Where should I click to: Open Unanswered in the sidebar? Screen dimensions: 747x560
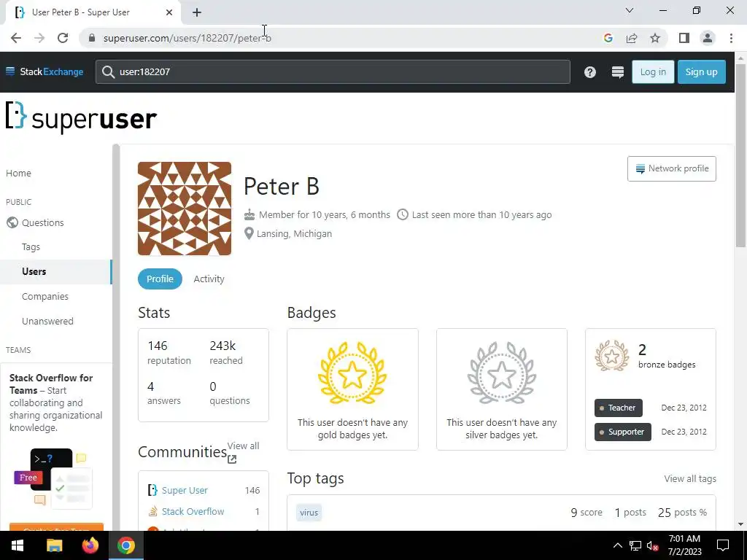click(47, 322)
